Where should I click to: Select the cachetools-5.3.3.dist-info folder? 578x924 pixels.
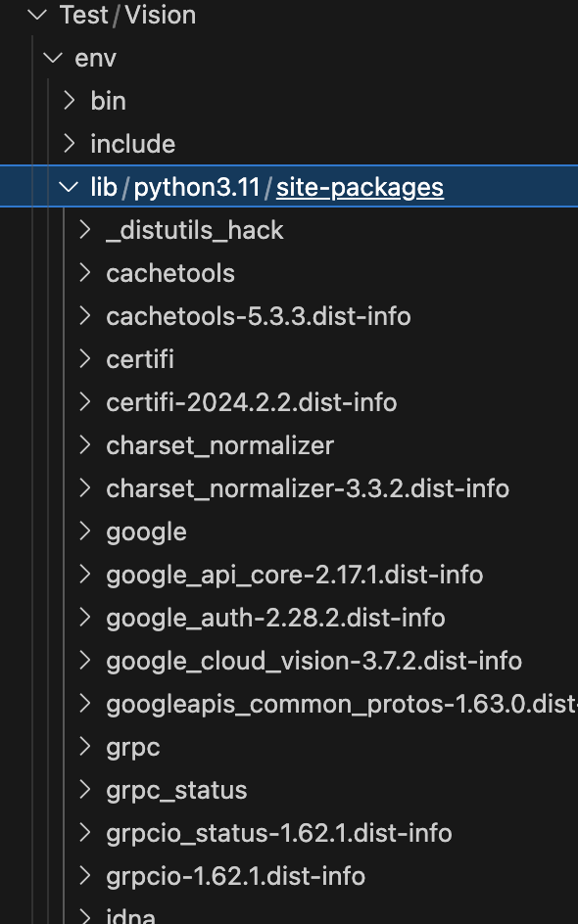(x=258, y=315)
